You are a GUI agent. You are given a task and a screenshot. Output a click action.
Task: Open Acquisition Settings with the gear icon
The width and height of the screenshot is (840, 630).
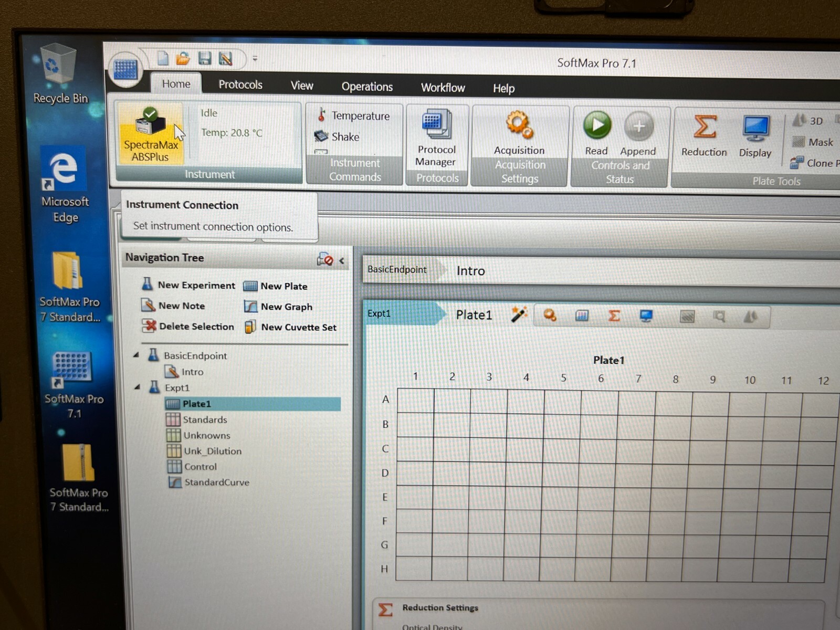519,133
